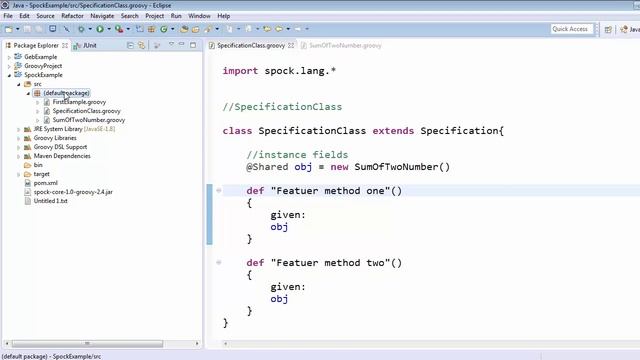Maximize the Package Explorer panel
640x360 pixels.
(193, 45)
